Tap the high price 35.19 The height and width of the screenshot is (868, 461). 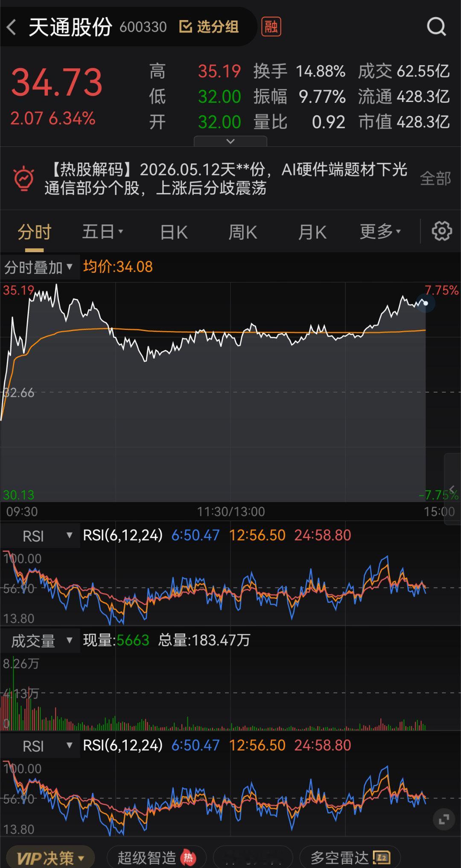219,71
